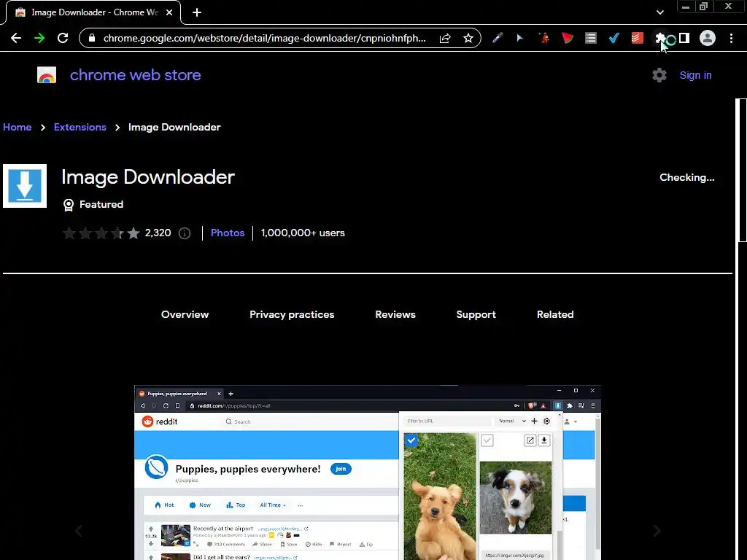Bookmark this page with the star
The image size is (747, 560).
[468, 38]
